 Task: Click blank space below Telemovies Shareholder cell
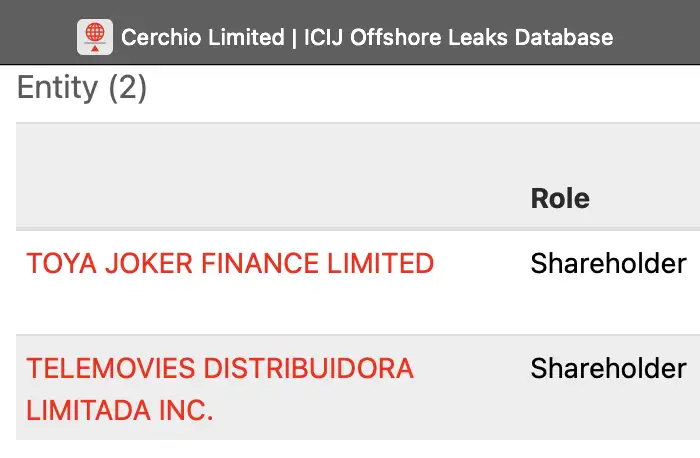click(608, 415)
